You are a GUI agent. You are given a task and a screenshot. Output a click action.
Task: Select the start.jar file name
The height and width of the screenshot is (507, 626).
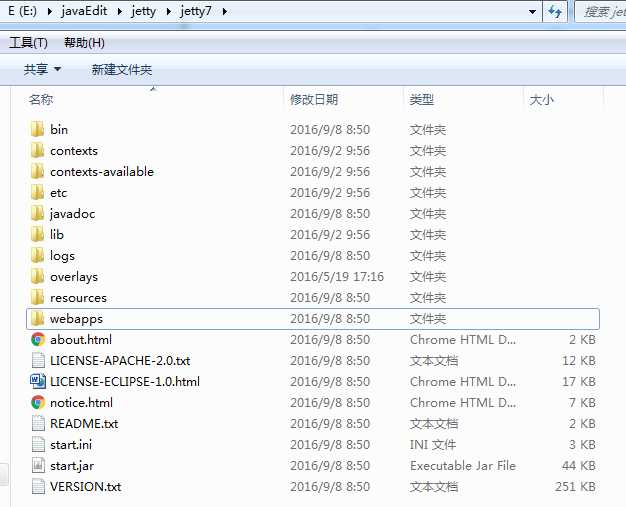point(72,465)
